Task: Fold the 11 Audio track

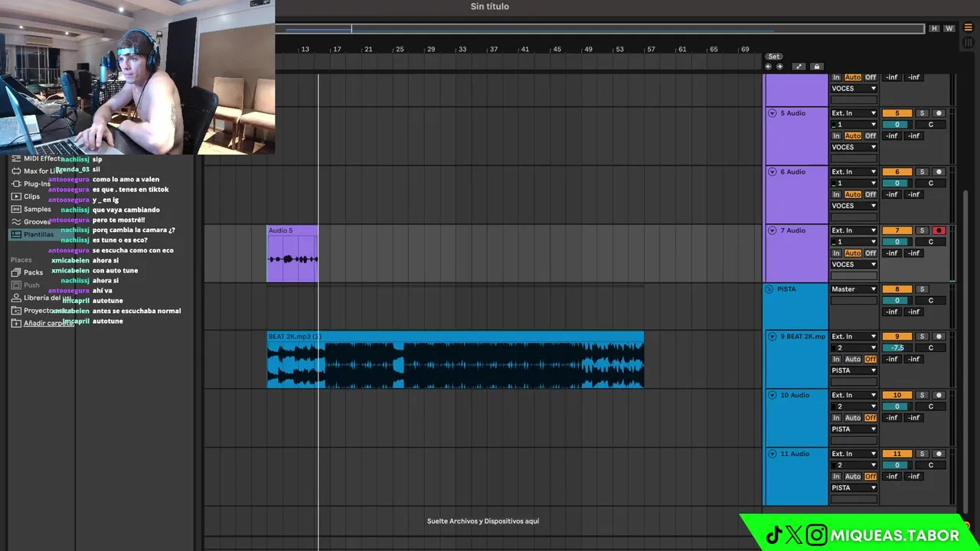Action: (772, 454)
